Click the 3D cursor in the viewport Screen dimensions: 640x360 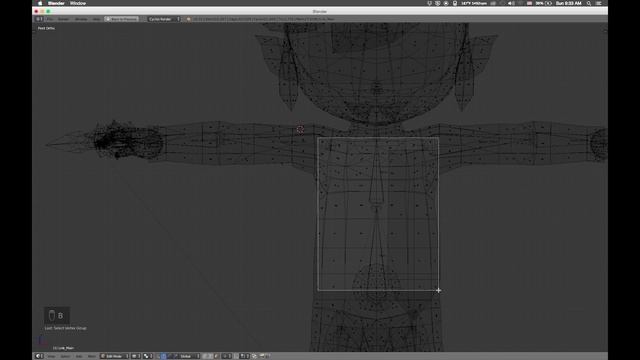[x=300, y=129]
